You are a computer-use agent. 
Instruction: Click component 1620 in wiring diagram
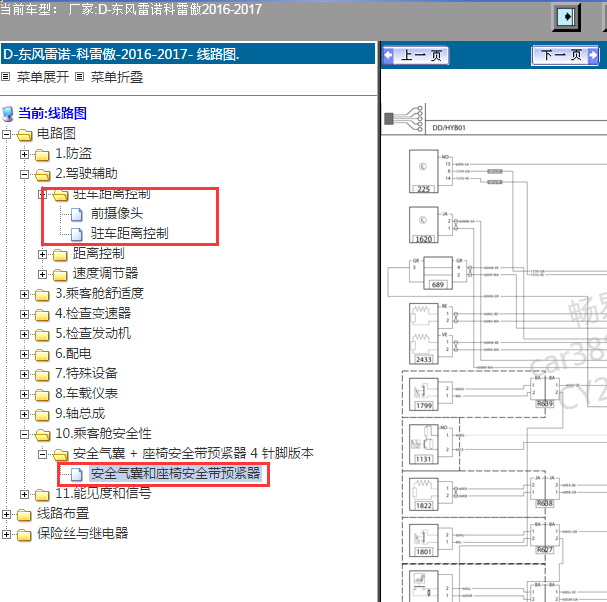(x=424, y=225)
